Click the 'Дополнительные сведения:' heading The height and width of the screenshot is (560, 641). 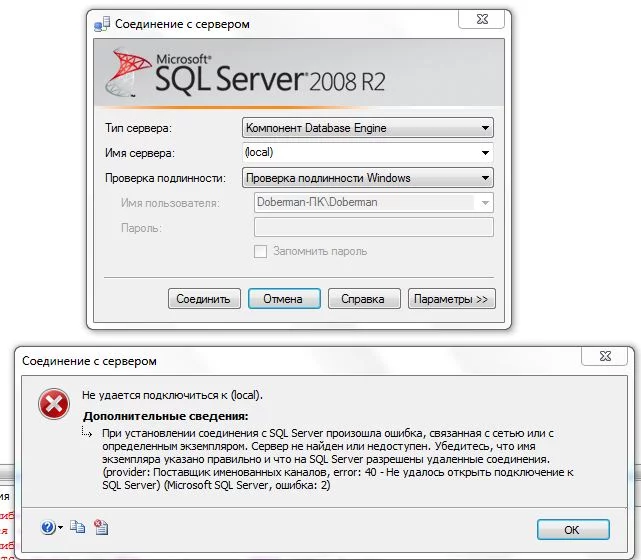coord(166,417)
